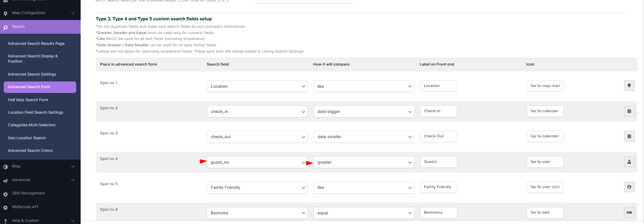This screenshot has height=224, width=644.
Task: Click the calendar icon preview for Check-Out row
Action: point(629,136)
